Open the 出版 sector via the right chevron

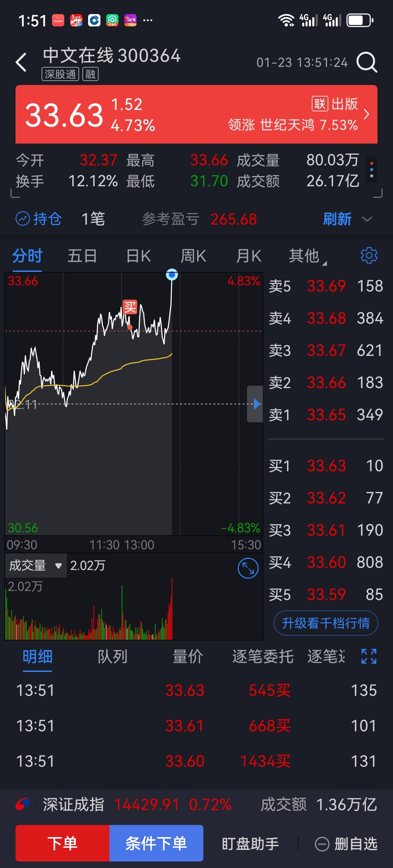(366, 114)
